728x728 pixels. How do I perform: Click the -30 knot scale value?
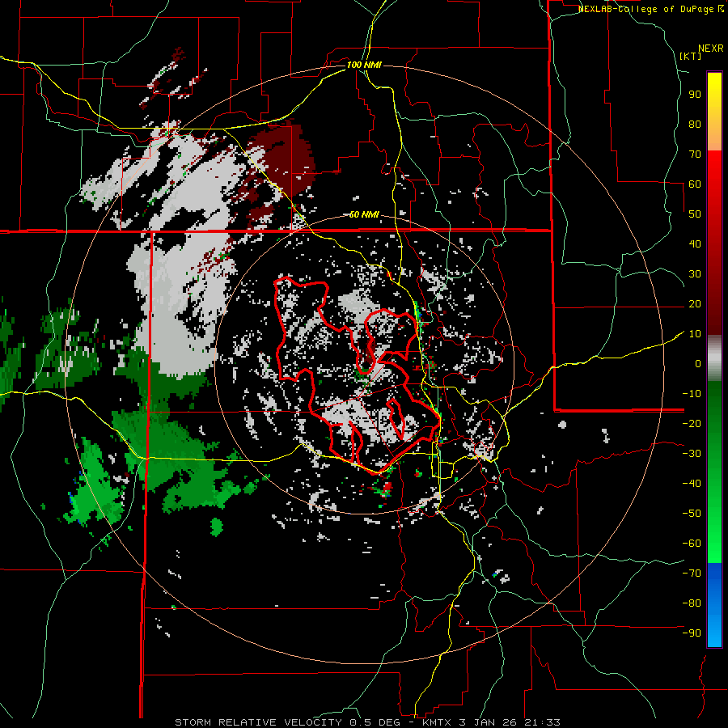pyautogui.click(x=692, y=454)
